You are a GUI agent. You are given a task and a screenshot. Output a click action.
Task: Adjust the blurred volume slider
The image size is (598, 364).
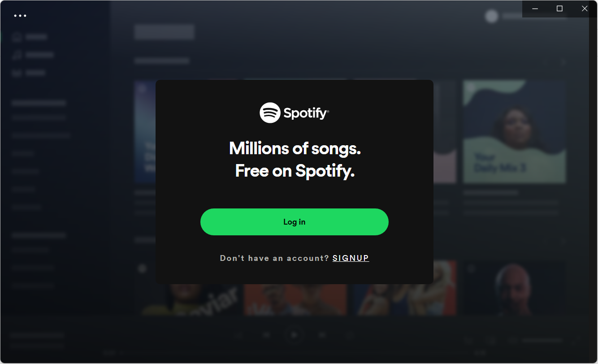pos(542,341)
